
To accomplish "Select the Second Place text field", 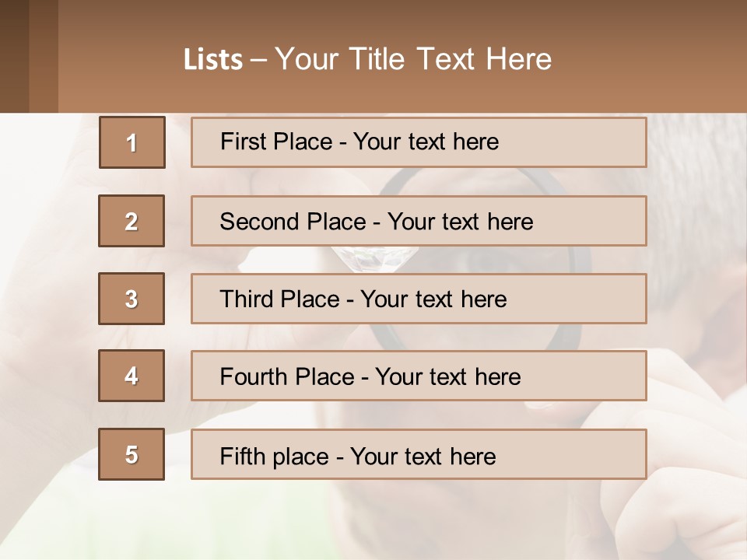I will pos(419,221).
